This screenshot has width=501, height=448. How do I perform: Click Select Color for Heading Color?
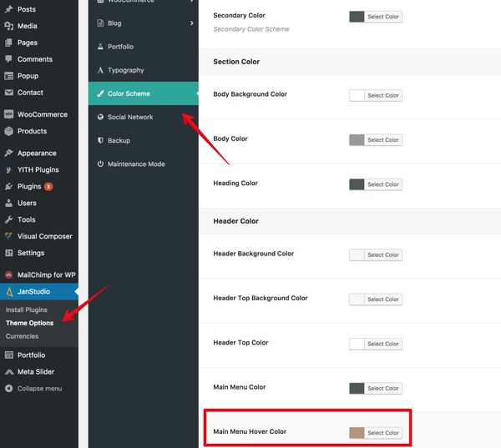coord(383,184)
